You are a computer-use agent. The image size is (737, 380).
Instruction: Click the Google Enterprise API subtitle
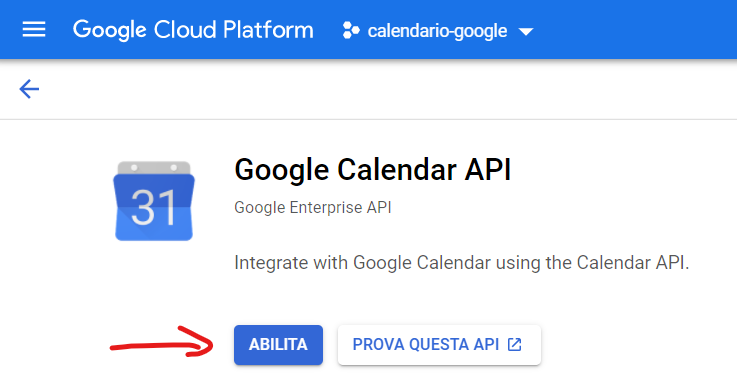click(313, 207)
